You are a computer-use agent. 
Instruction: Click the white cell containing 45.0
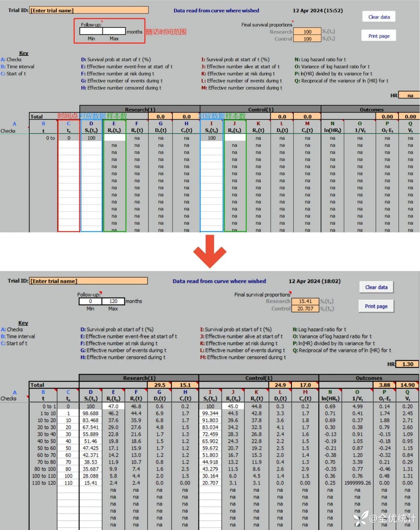pos(233,406)
